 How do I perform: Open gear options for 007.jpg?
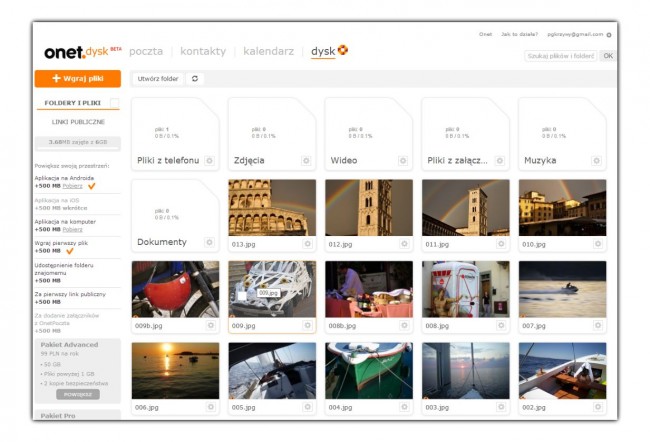598,325
